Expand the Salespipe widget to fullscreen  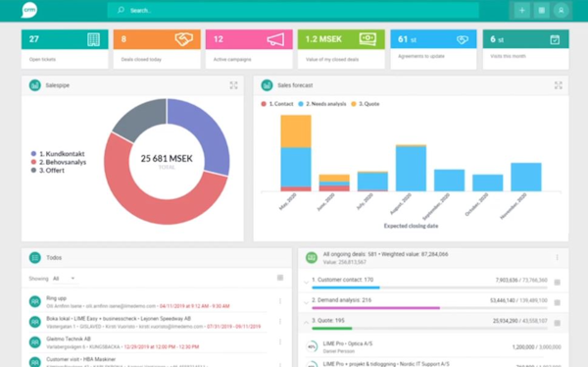coord(233,85)
